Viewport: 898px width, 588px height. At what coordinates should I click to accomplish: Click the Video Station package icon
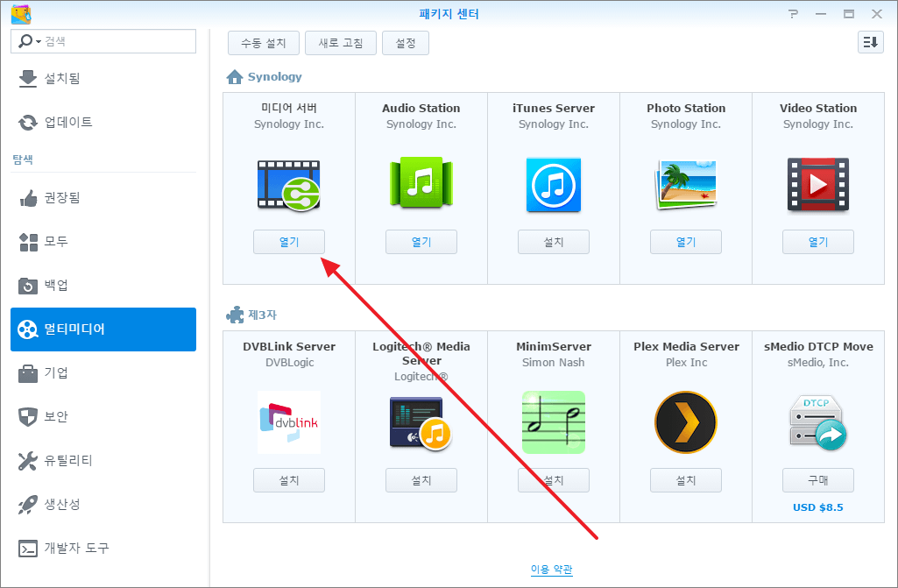coord(817,185)
